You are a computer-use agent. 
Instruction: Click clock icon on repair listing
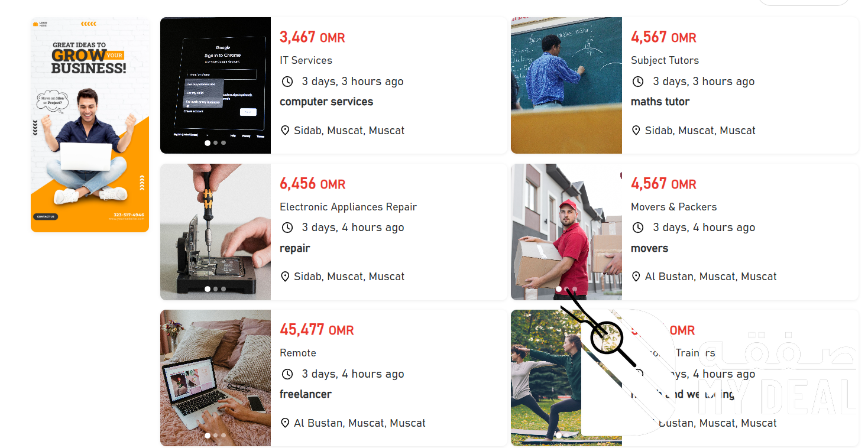click(x=287, y=228)
